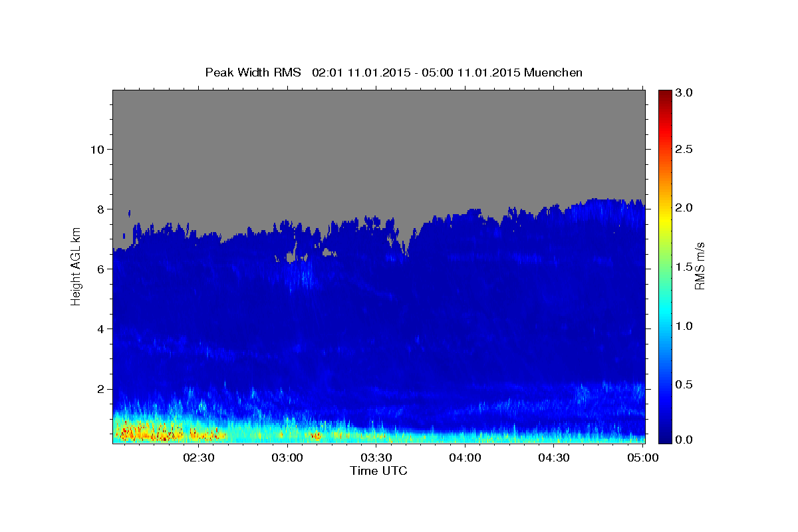Click the colorbar value 1.5
Viewport: 798px width, 532px height.
tap(684, 267)
